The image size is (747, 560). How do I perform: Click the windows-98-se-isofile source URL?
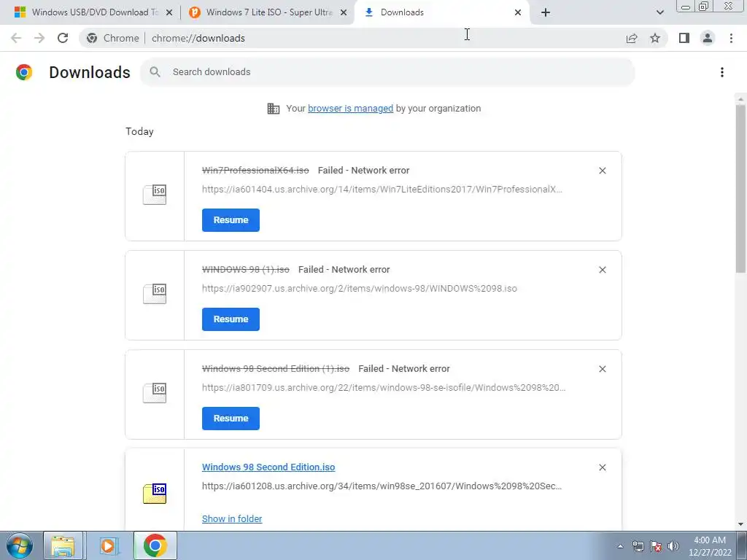tap(384, 388)
